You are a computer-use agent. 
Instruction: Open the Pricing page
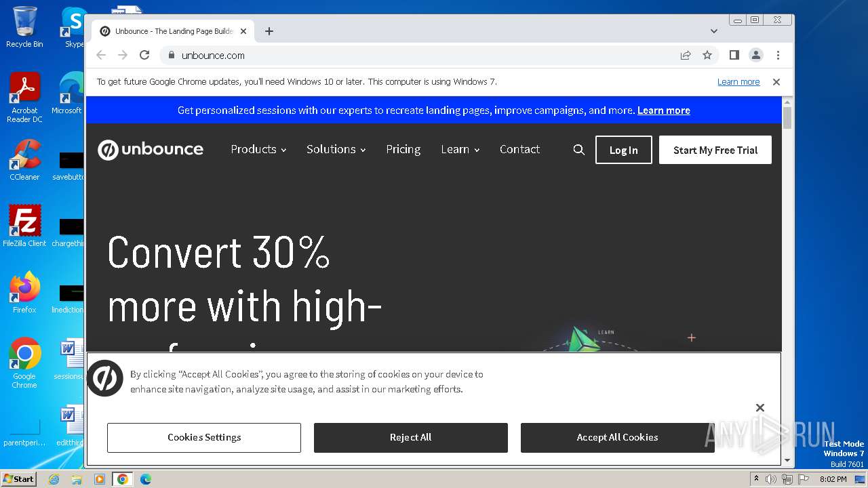[x=403, y=149]
